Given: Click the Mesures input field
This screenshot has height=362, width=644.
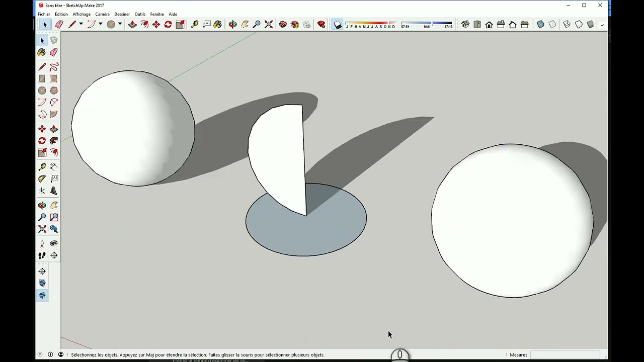Looking at the screenshot, I should click(x=565, y=355).
